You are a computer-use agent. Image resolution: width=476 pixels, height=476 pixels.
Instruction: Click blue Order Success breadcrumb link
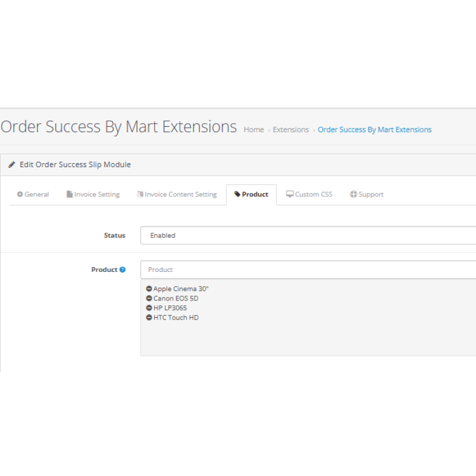[x=374, y=130]
